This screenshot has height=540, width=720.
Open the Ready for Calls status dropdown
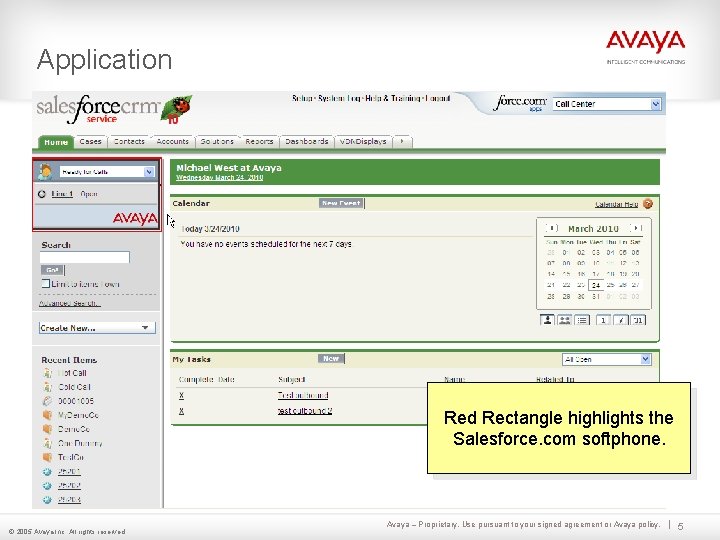pos(107,172)
